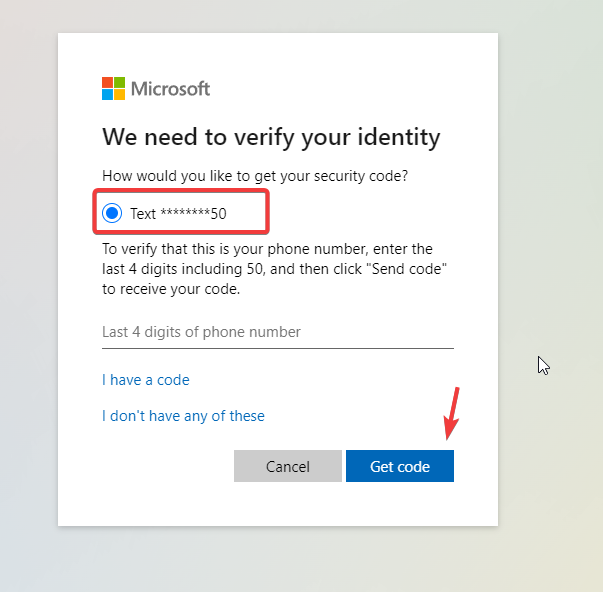The height and width of the screenshot is (592, 603).
Task: Focus the Last 4 digits input field
Action: [x=277, y=332]
